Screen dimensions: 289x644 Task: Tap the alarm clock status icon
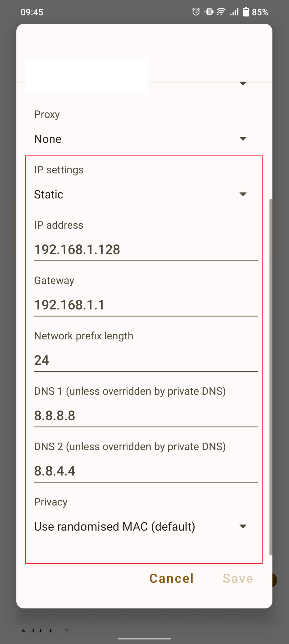point(196,12)
